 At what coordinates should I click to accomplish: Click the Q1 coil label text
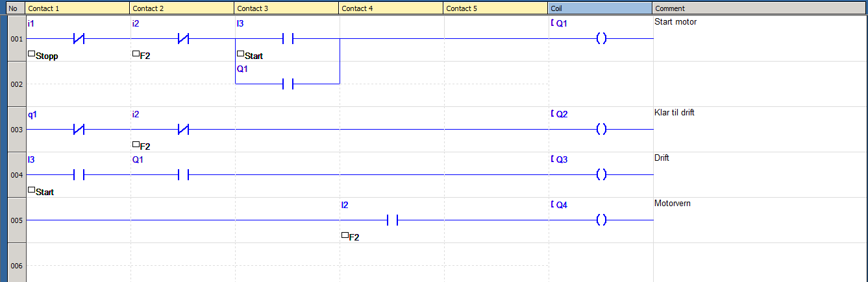pyautogui.click(x=562, y=23)
